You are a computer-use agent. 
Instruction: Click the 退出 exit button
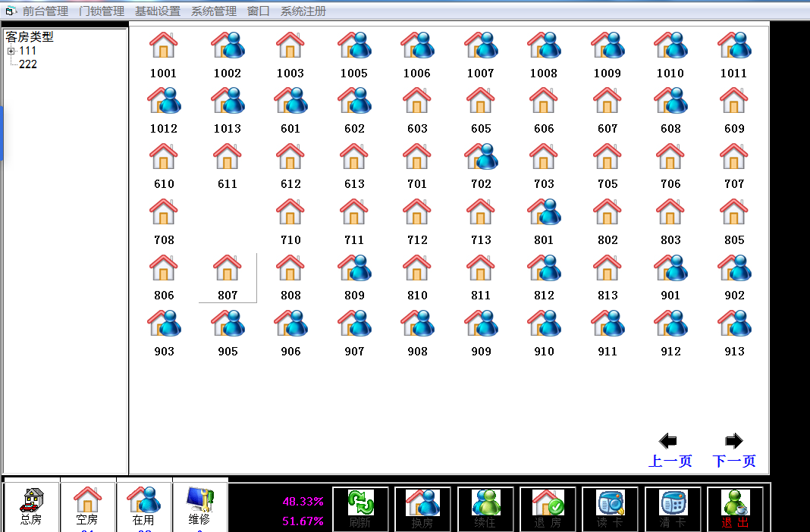click(735, 509)
